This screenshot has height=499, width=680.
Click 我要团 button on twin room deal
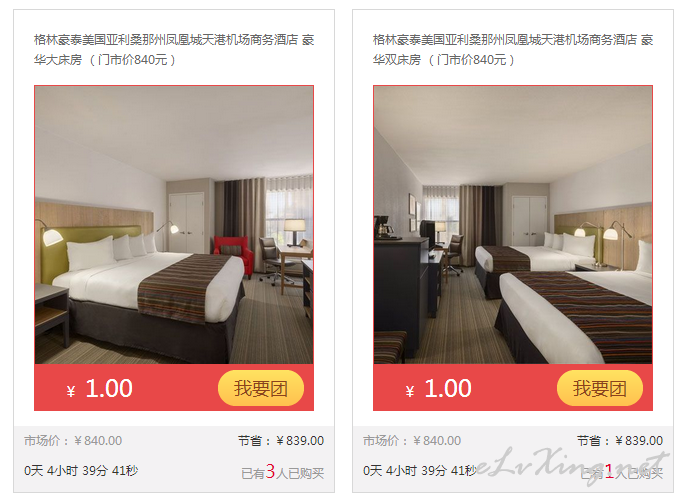[x=600, y=388]
